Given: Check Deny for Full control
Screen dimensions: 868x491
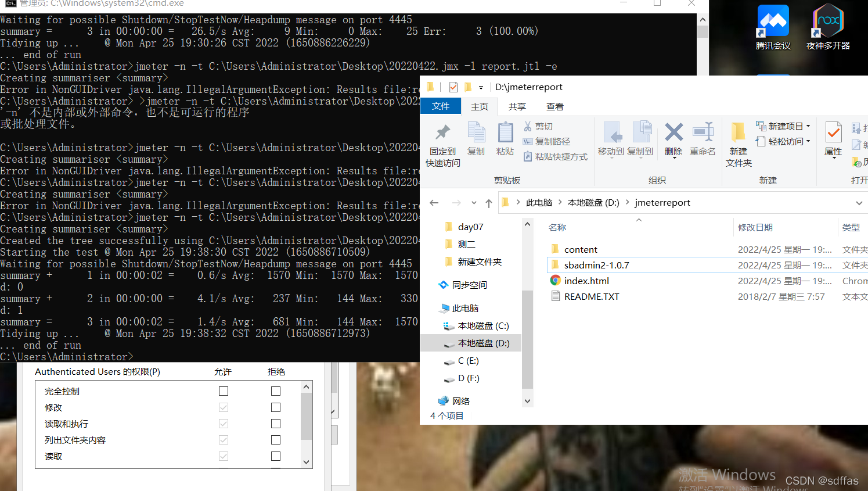Looking at the screenshot, I should [276, 391].
